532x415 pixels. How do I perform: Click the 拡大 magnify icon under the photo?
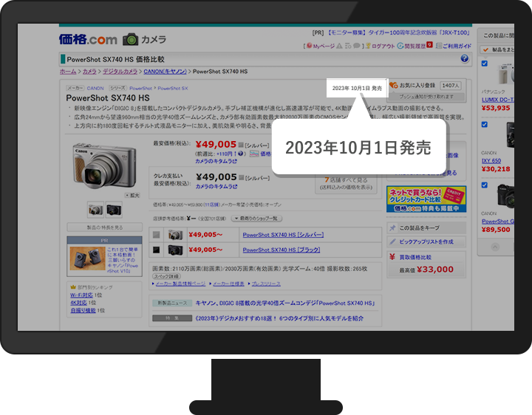pyautogui.click(x=127, y=195)
